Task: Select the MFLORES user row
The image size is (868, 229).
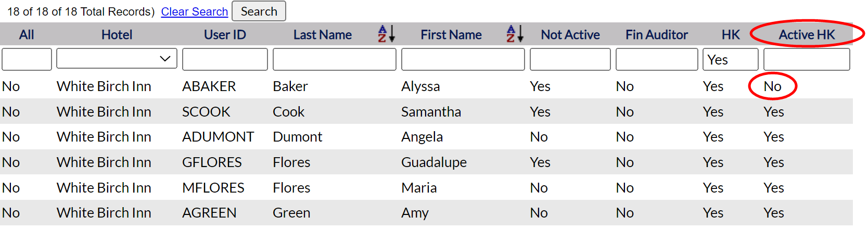Action: 426,187
